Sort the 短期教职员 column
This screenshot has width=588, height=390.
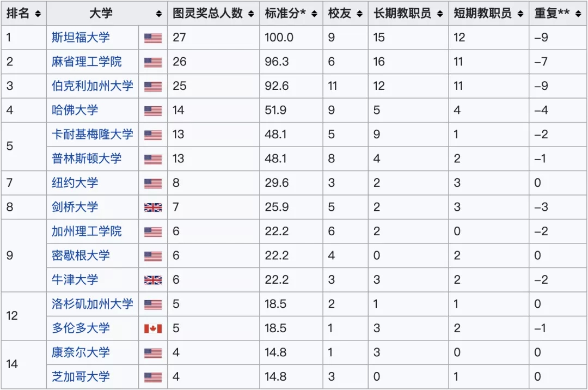coord(520,14)
